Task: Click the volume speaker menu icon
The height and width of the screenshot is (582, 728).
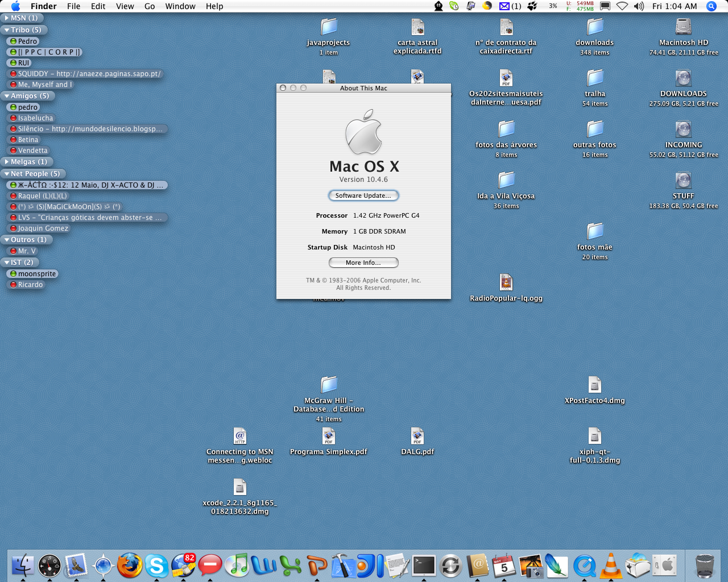Action: coord(639,6)
